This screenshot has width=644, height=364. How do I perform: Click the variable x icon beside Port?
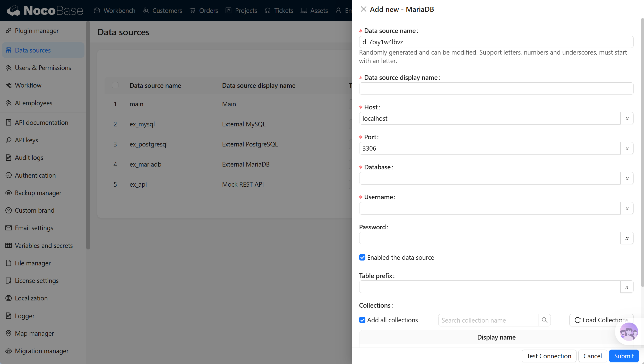click(627, 148)
